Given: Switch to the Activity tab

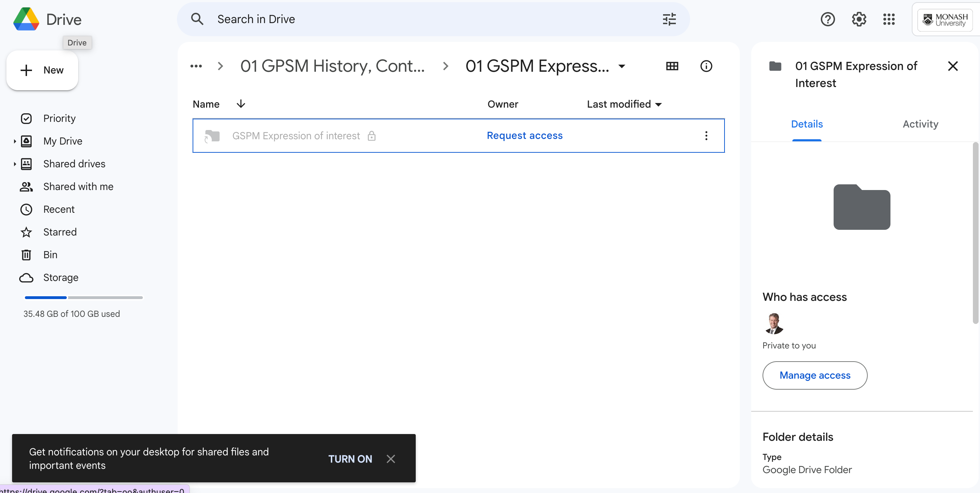Looking at the screenshot, I should (x=920, y=124).
